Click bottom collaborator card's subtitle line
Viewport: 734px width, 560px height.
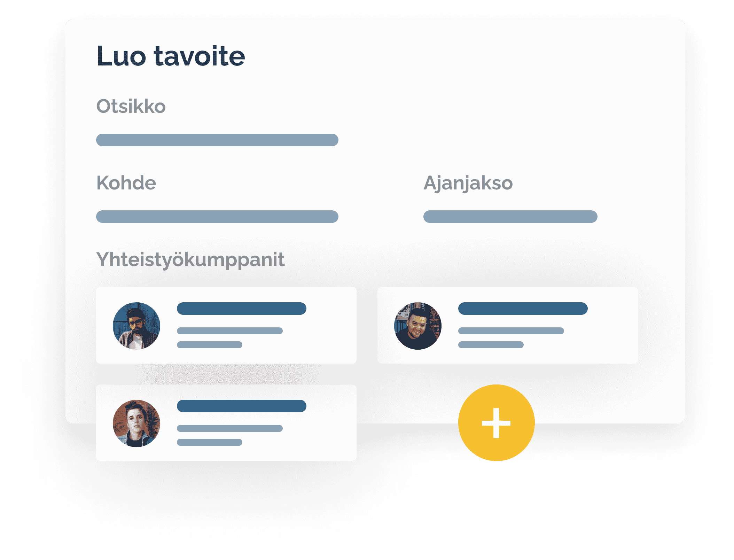(230, 428)
